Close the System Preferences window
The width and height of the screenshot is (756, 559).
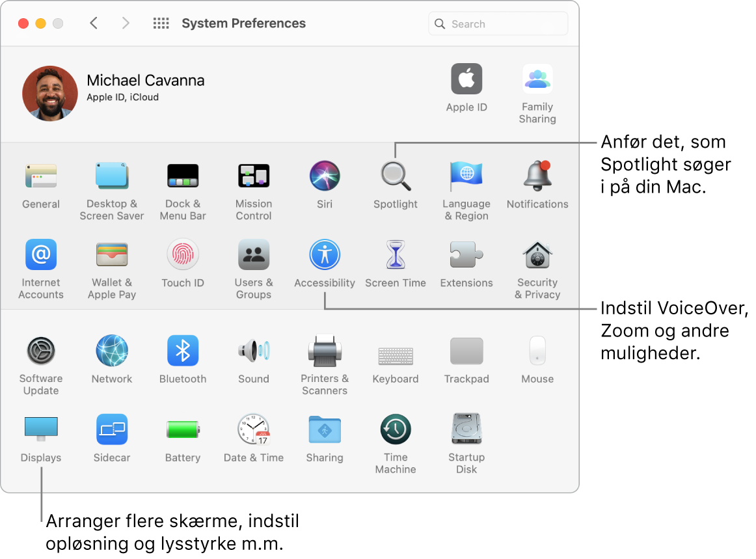point(23,23)
